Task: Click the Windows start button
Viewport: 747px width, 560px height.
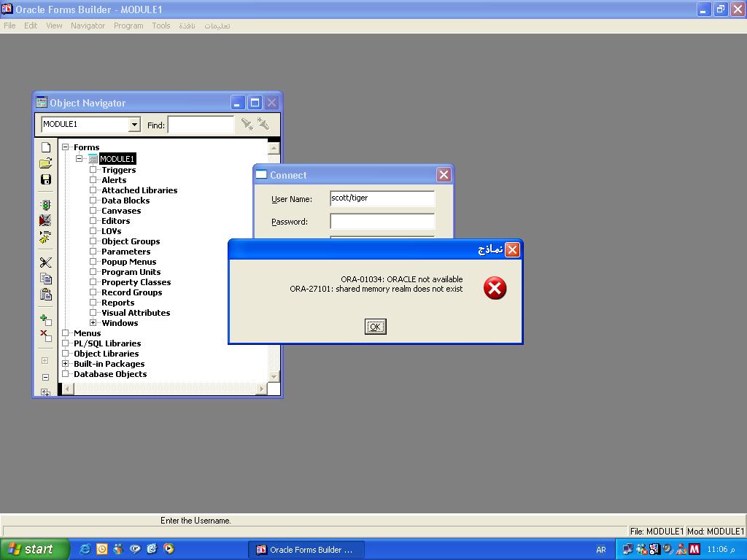Action: pyautogui.click(x=35, y=549)
